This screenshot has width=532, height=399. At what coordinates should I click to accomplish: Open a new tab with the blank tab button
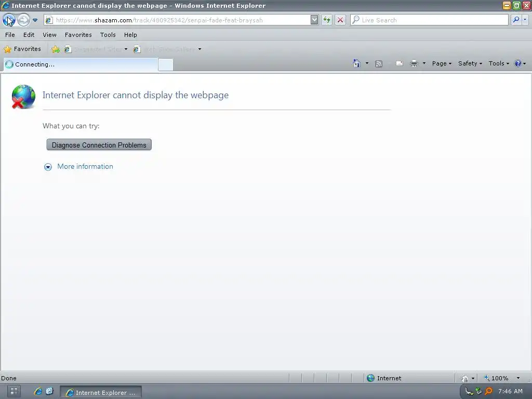tap(166, 64)
